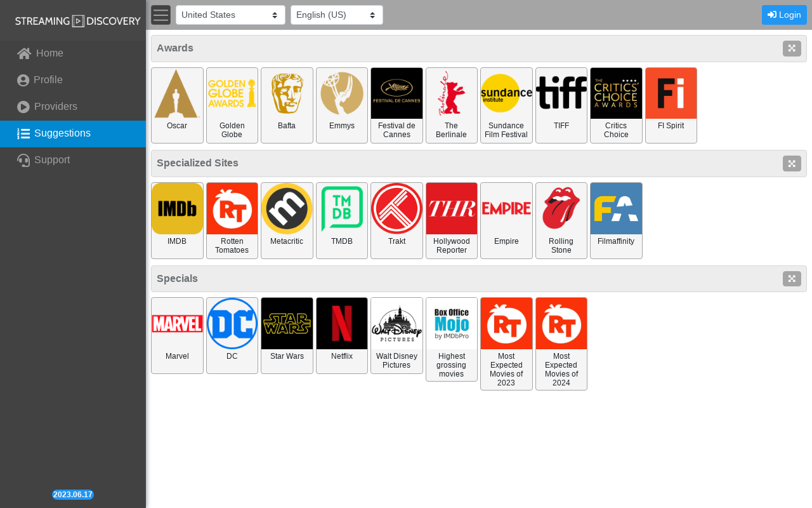Open the Trakt tile
The height and width of the screenshot is (508, 812).
[x=396, y=220]
